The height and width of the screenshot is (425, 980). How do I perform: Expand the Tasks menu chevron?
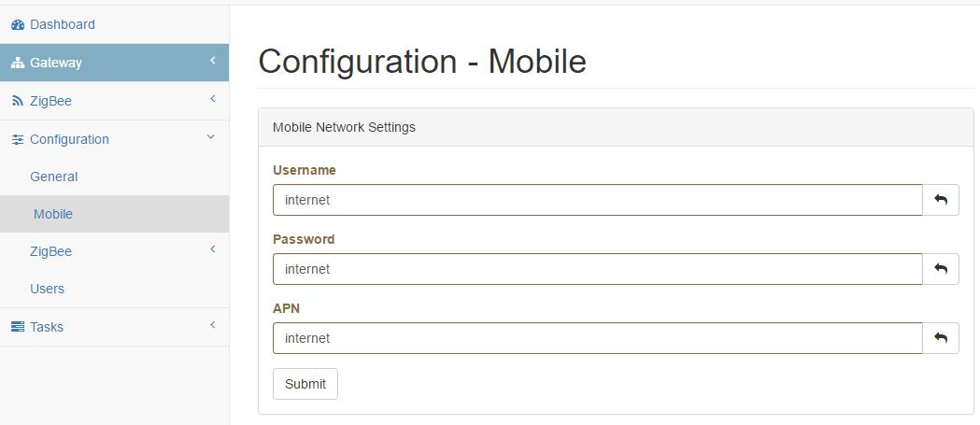click(x=212, y=326)
